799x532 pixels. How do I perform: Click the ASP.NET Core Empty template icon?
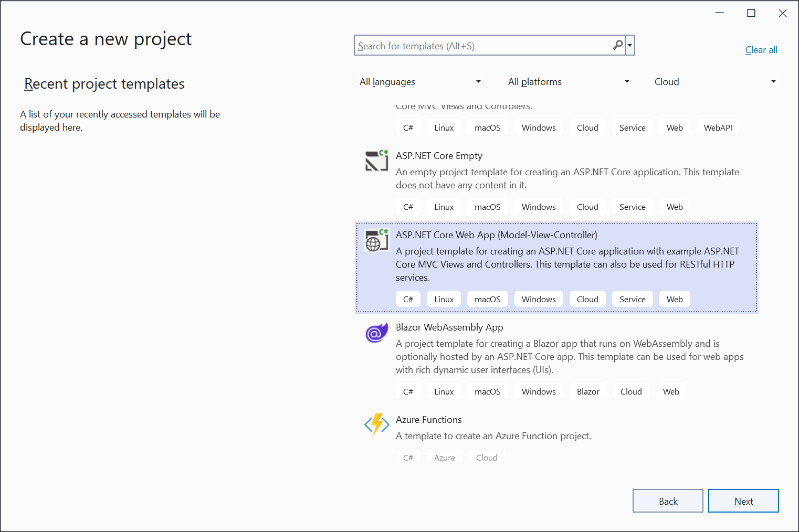[x=376, y=161]
